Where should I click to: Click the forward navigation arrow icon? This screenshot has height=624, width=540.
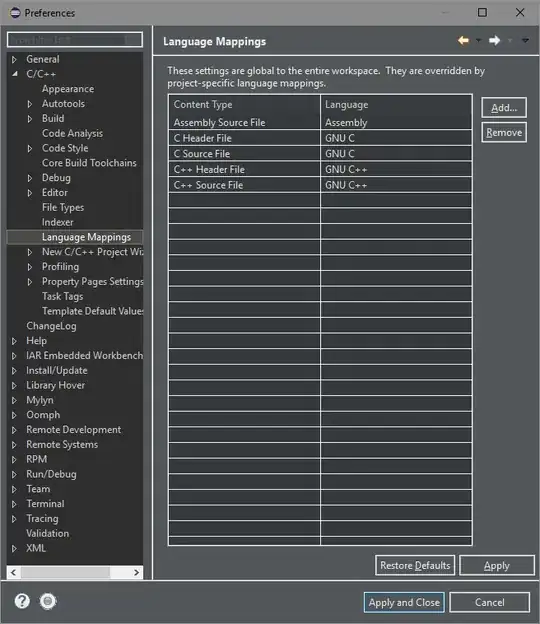click(x=495, y=41)
